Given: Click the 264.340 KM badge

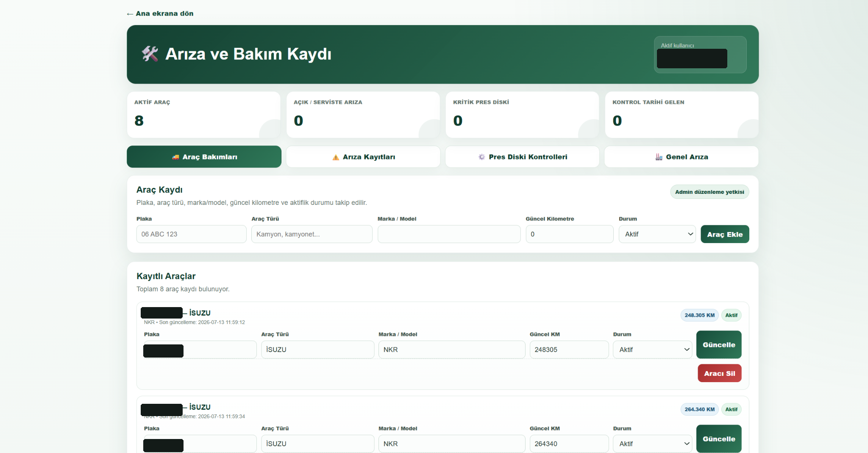Looking at the screenshot, I should (x=699, y=409).
